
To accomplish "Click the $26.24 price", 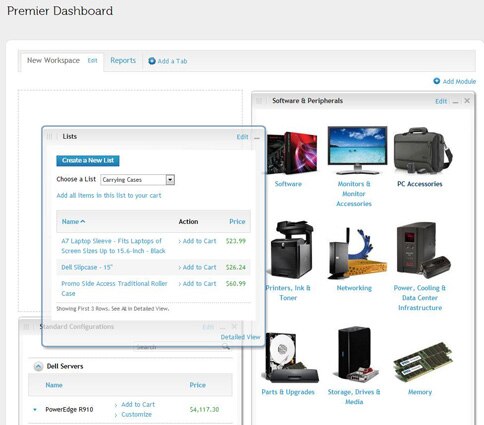I will coord(236,267).
